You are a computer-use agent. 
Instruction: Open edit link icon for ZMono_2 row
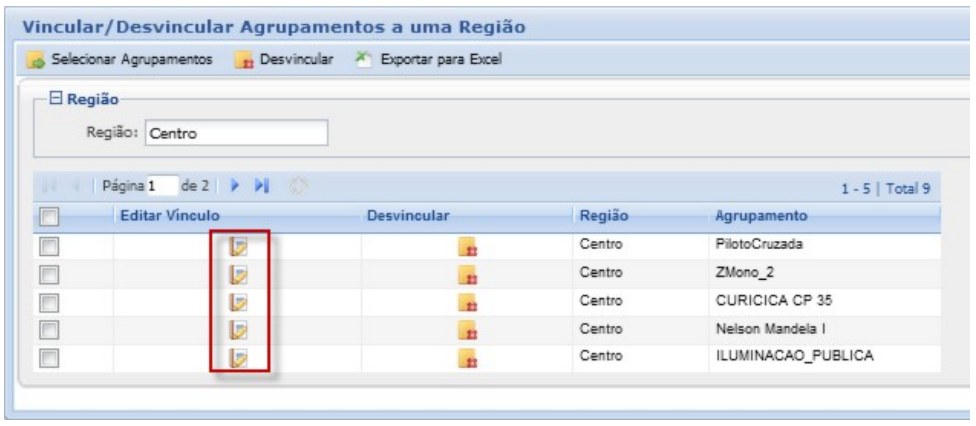pos(238,274)
